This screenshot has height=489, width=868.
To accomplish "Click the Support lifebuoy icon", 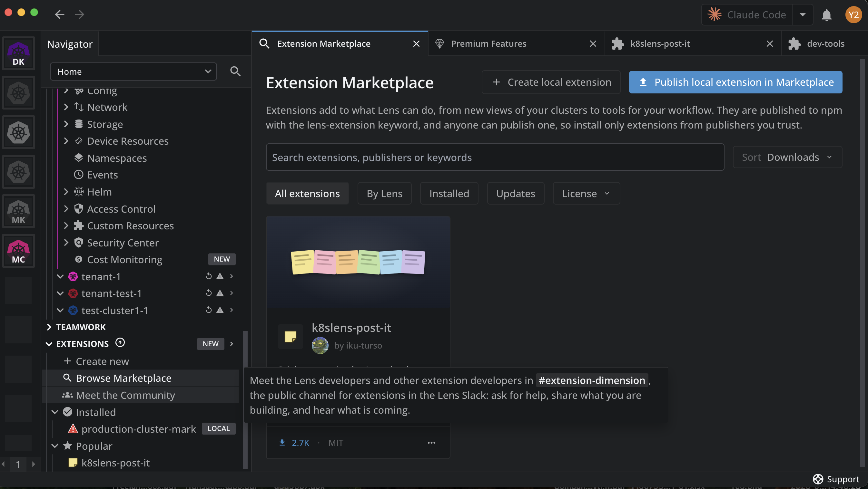I will [818, 479].
